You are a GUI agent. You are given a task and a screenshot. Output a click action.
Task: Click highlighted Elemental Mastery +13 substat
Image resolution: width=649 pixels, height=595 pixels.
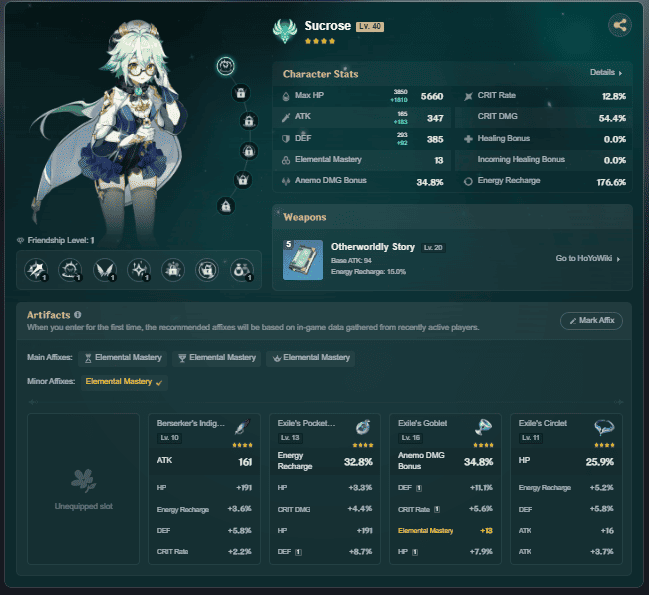tap(445, 531)
